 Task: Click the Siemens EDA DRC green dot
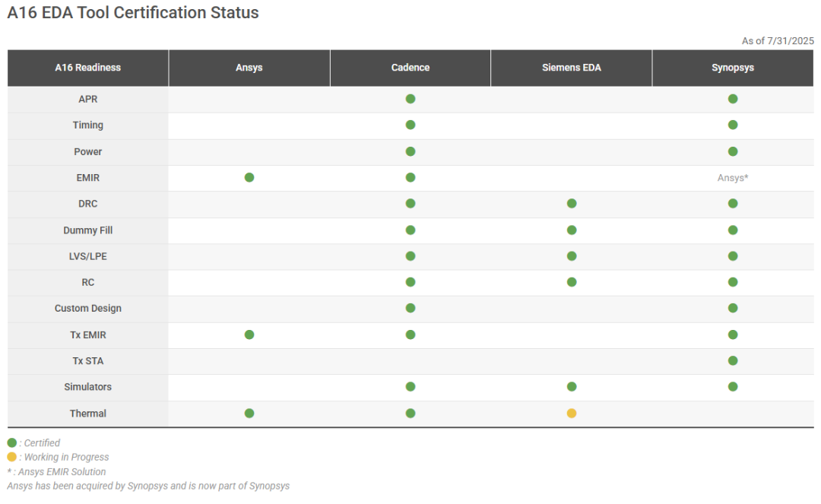point(572,204)
